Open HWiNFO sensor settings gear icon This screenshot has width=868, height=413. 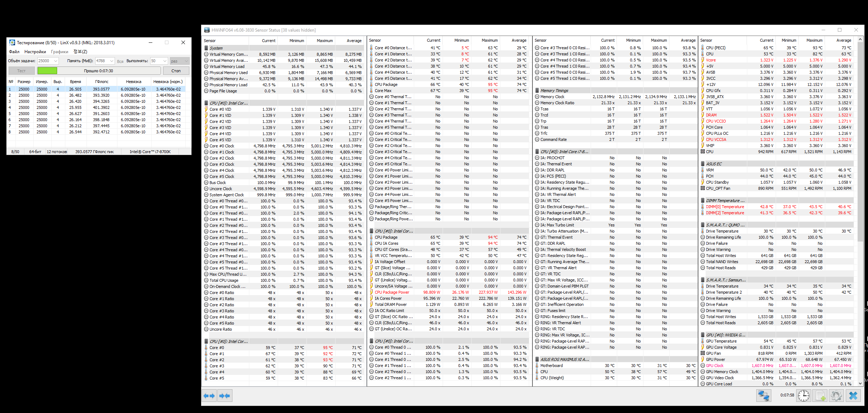[836, 396]
